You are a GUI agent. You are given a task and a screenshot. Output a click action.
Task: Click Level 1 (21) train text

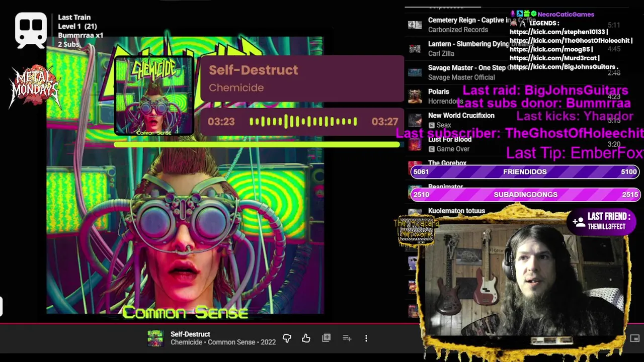coord(77,26)
